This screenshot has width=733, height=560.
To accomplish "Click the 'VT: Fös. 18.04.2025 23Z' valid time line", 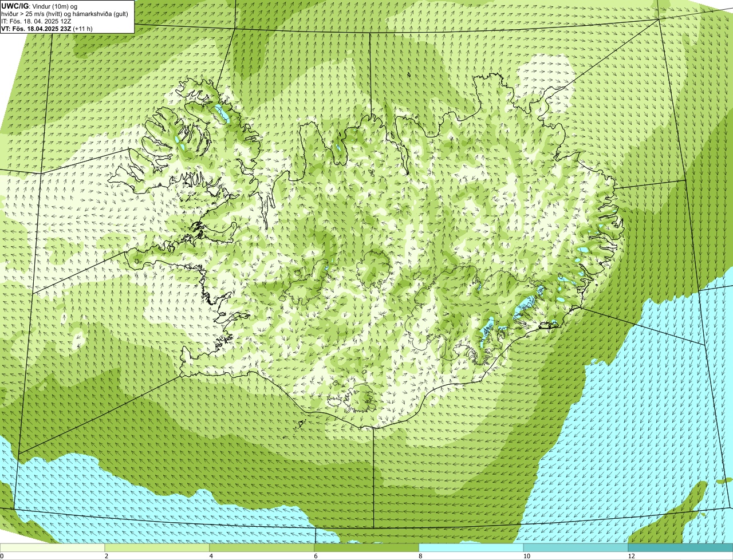I will pos(47,29).
